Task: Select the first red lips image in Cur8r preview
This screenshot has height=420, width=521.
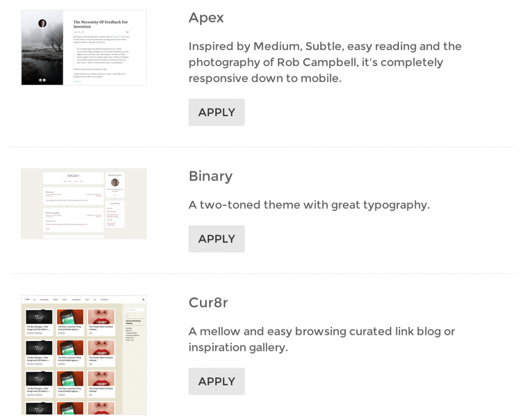Action: click(x=101, y=317)
